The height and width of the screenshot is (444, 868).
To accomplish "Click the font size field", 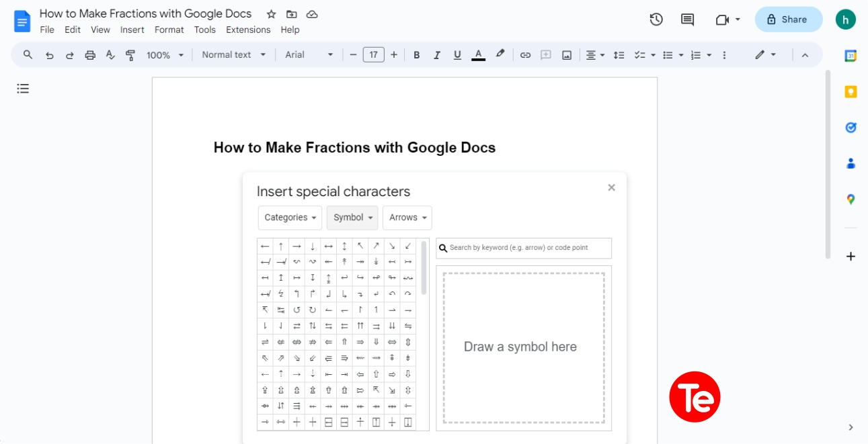I will click(373, 55).
